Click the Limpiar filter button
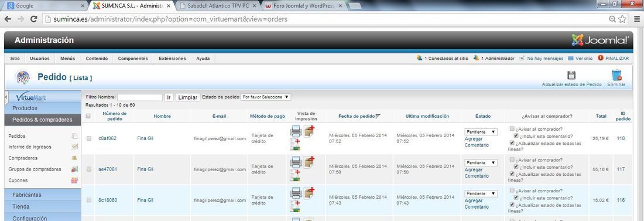 (188, 97)
